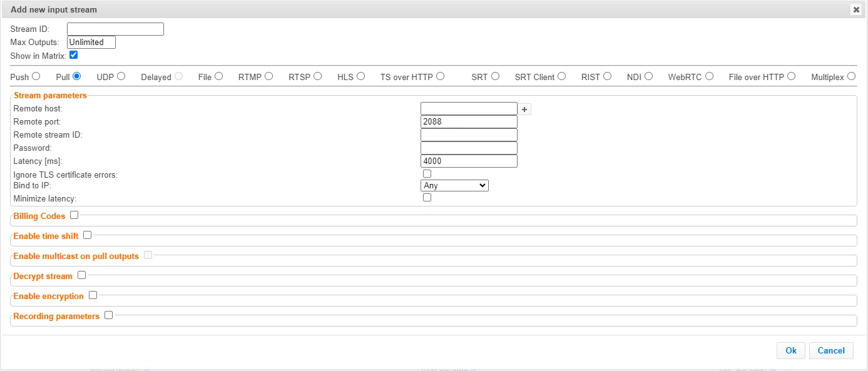Turn on Enable time shift
Screen dimensions: 868x371
[88, 235]
